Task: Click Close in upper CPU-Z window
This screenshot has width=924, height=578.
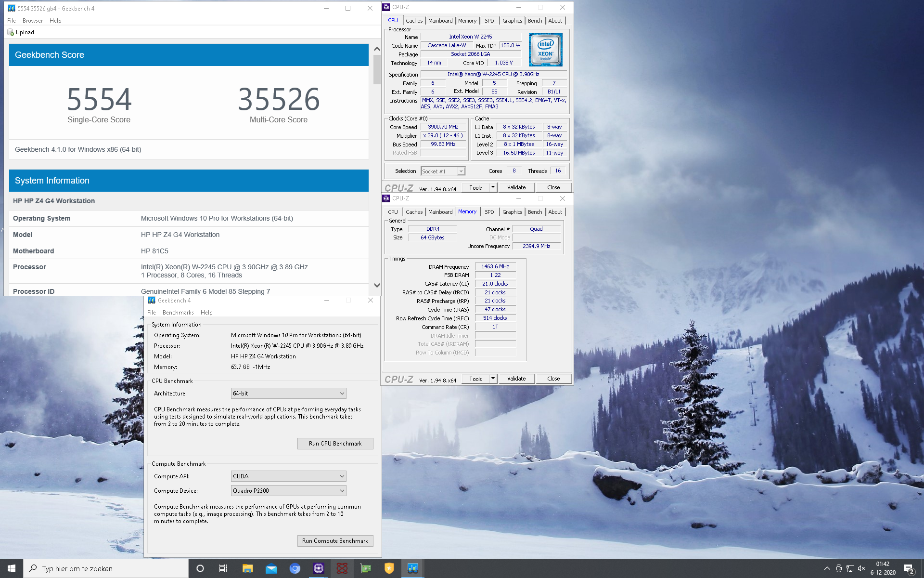Action: click(553, 187)
